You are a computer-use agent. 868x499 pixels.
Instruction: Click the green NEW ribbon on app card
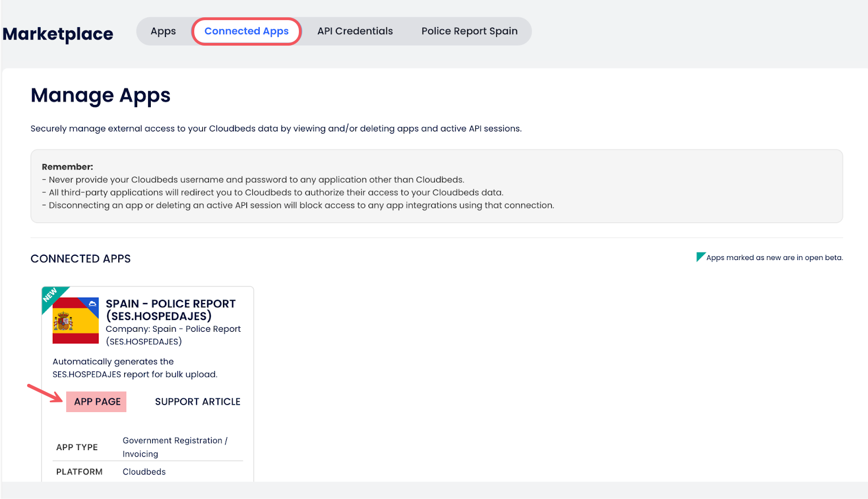click(x=50, y=295)
